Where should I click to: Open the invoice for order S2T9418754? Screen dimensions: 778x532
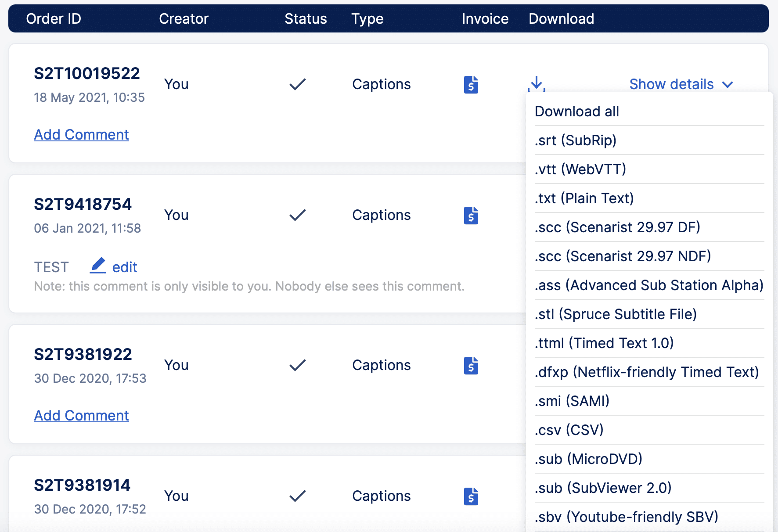(471, 215)
